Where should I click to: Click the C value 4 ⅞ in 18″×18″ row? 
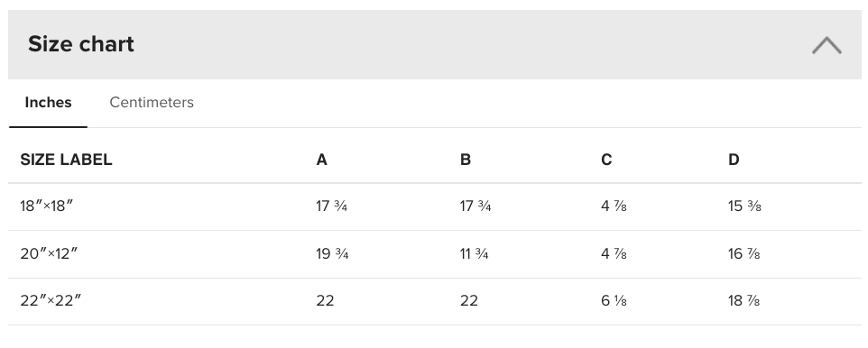tap(614, 206)
